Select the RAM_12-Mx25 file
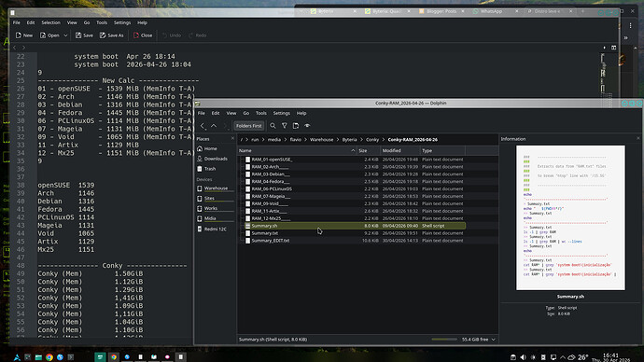Image resolution: width=644 pixels, height=362 pixels. [x=271, y=218]
